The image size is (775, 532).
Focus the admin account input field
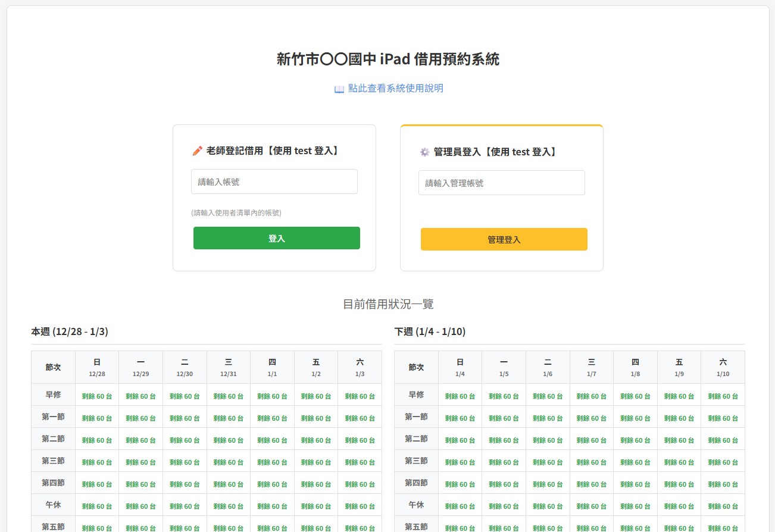(x=502, y=183)
